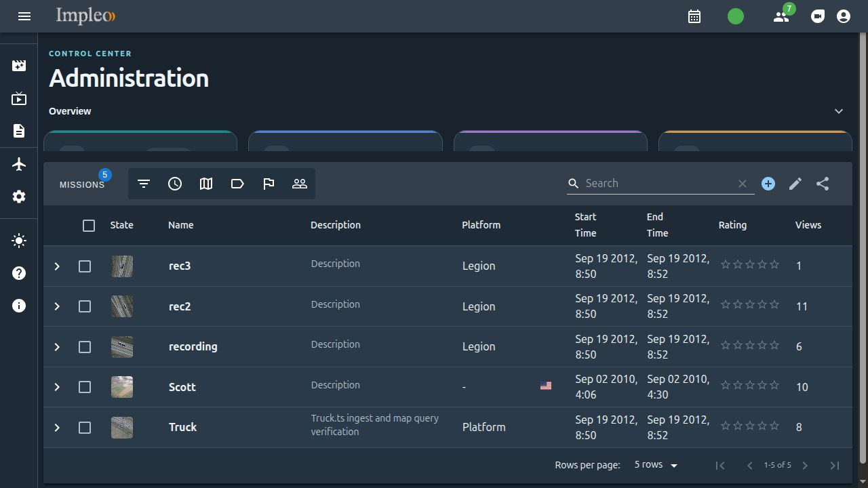Expand the rec3 mission row
The image size is (868, 488).
tap(57, 266)
